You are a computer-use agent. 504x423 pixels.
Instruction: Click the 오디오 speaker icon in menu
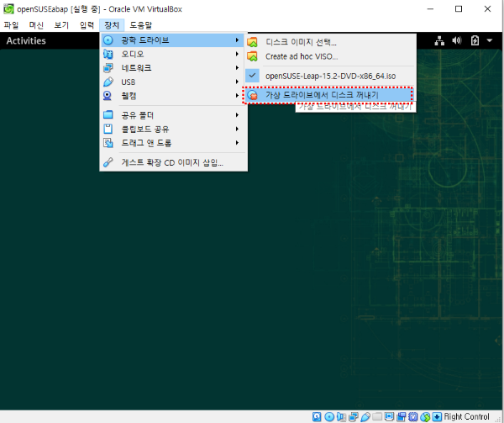[x=108, y=54]
